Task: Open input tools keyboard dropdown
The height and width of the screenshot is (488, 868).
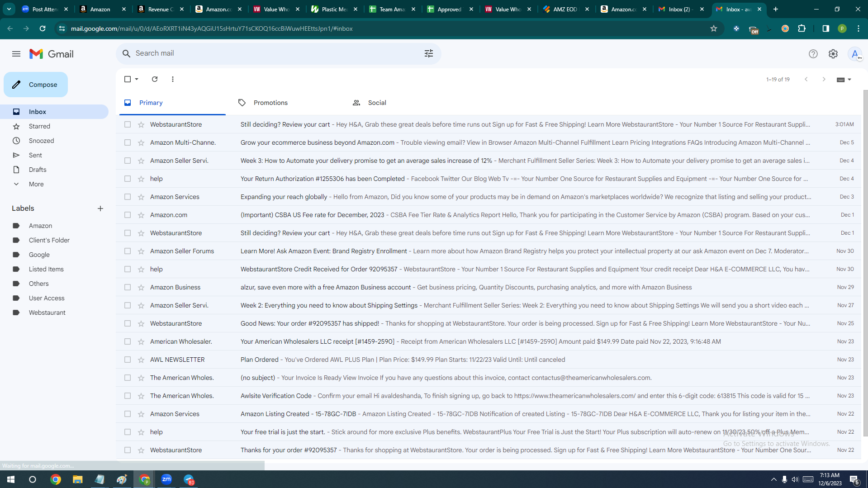Action: pyautogui.click(x=844, y=80)
